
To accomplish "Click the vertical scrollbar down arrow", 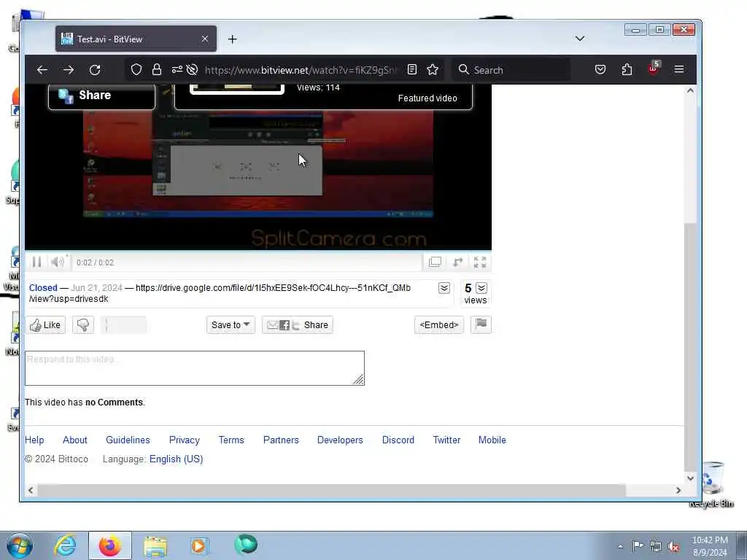I will click(x=690, y=478).
